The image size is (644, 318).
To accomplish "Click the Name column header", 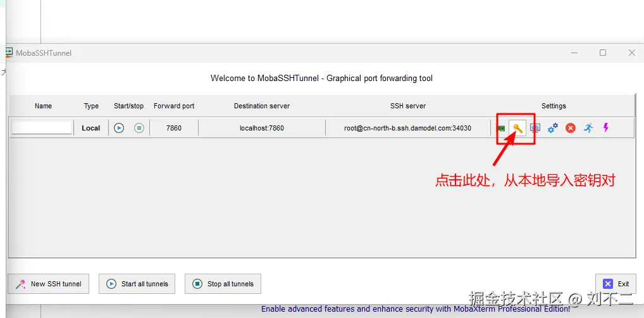I will coord(43,106).
